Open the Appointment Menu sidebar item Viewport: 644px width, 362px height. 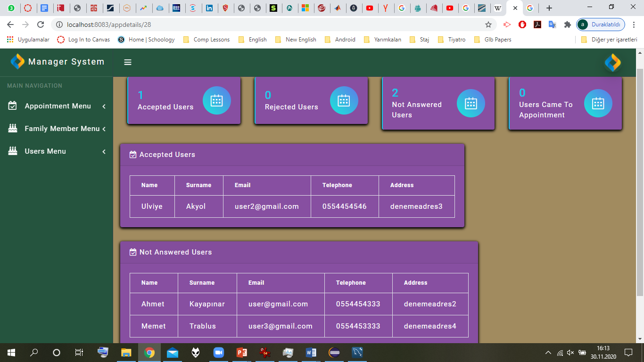57,106
